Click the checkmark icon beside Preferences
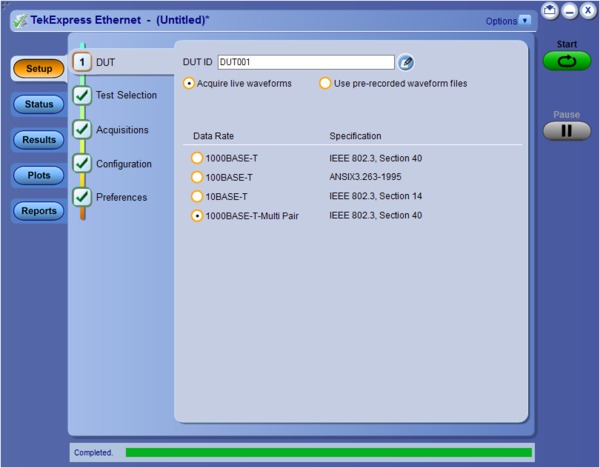The height and width of the screenshot is (468, 600). 82,197
